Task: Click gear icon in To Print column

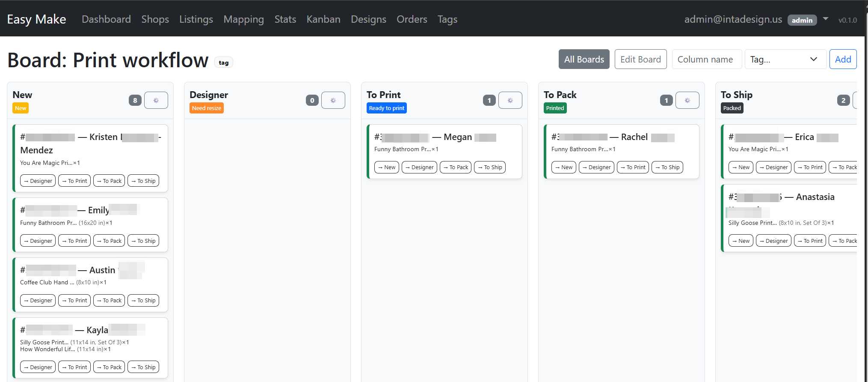Action: tap(510, 100)
